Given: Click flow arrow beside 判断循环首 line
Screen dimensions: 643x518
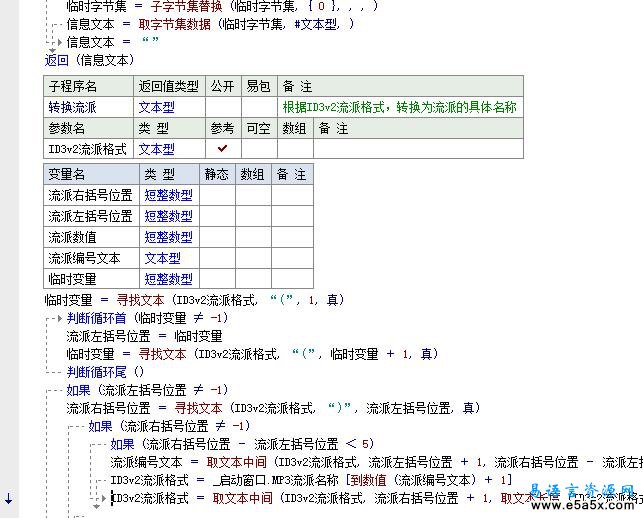Looking at the screenshot, I should tap(60, 318).
